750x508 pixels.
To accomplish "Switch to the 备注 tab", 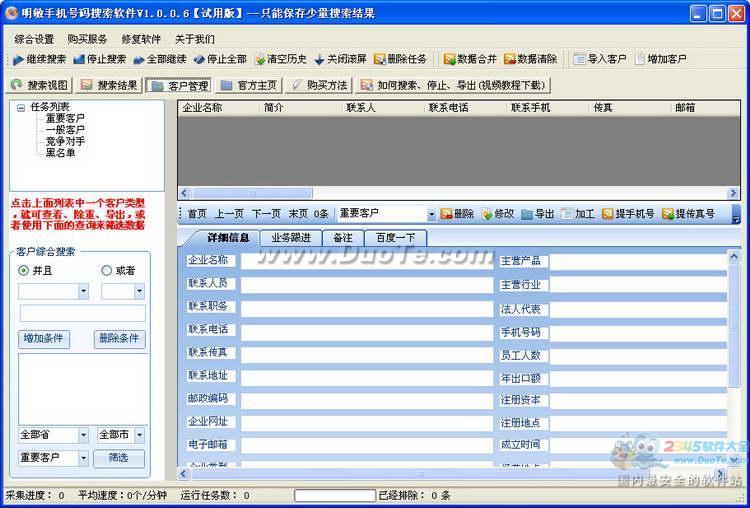I will click(x=343, y=238).
